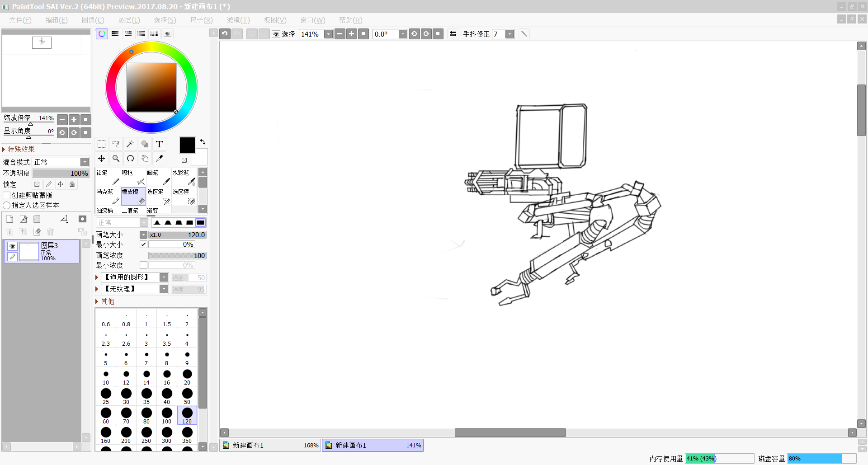Choose the 水彩笔 watercolor brush
The height and width of the screenshot is (465, 868).
click(184, 177)
